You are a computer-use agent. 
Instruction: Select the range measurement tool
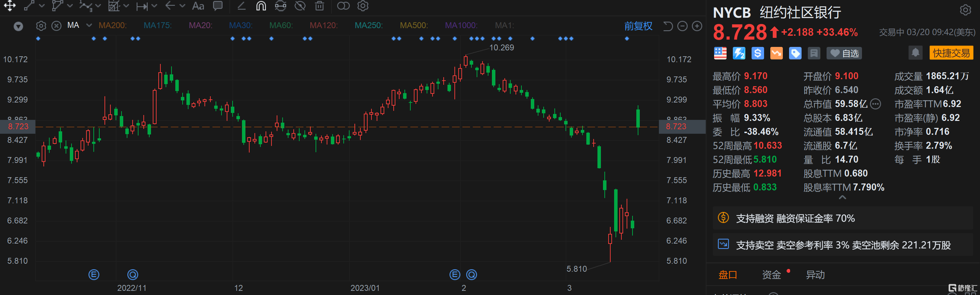(142, 6)
